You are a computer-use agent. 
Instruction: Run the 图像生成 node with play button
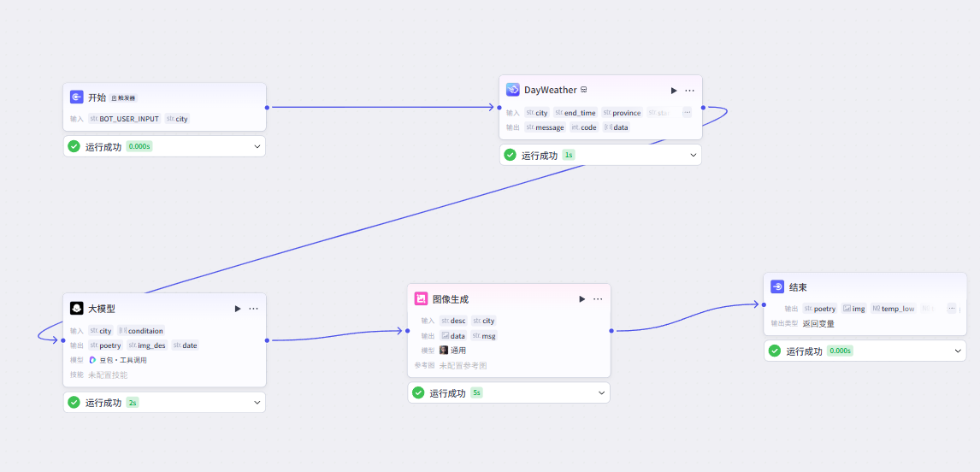coord(582,299)
